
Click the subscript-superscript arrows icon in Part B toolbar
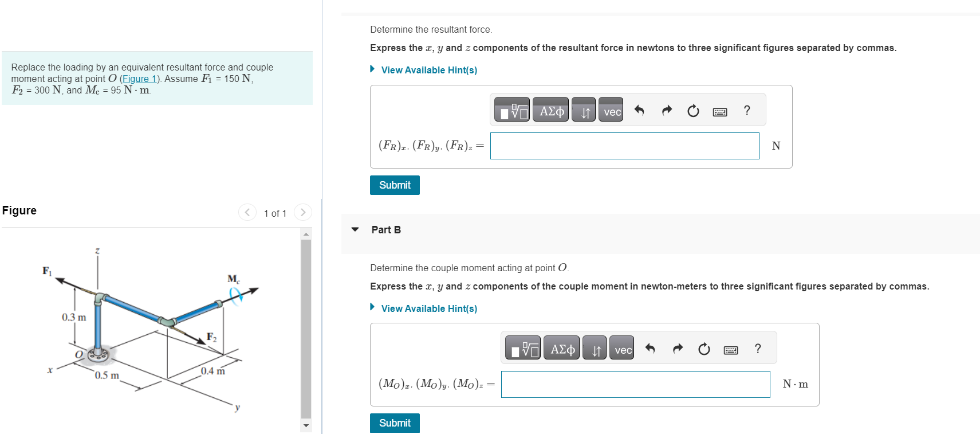click(x=594, y=348)
